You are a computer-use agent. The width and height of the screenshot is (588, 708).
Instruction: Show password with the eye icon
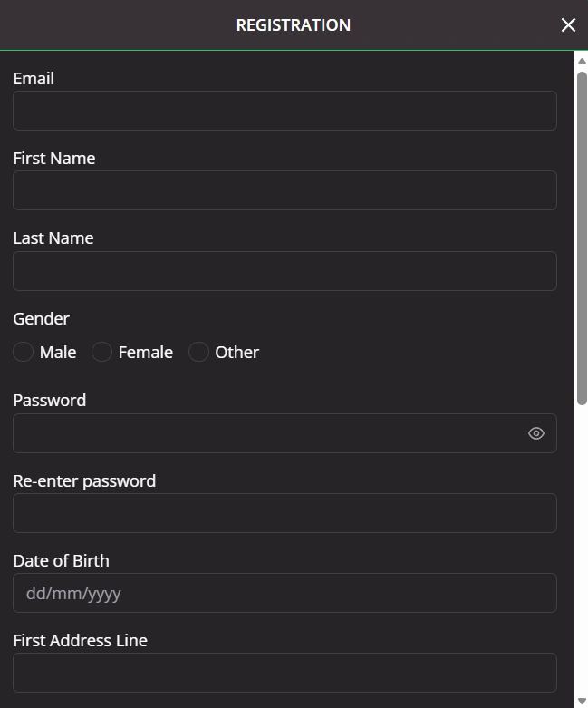click(536, 433)
